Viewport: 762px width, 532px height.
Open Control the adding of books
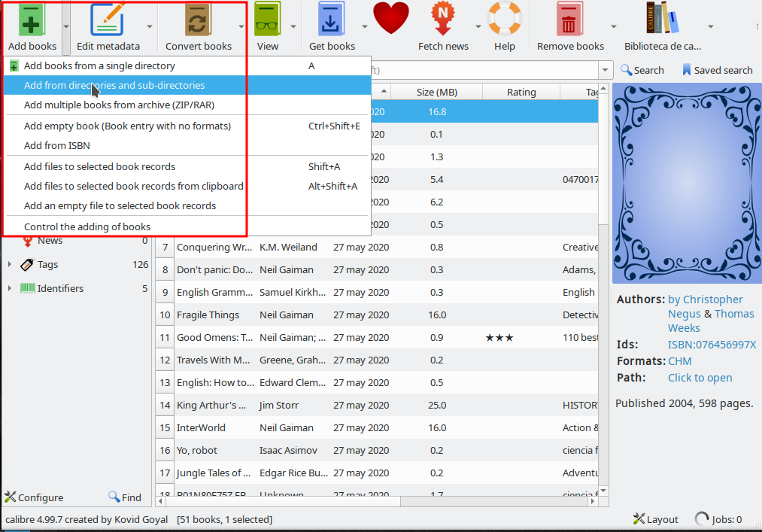click(187, 226)
